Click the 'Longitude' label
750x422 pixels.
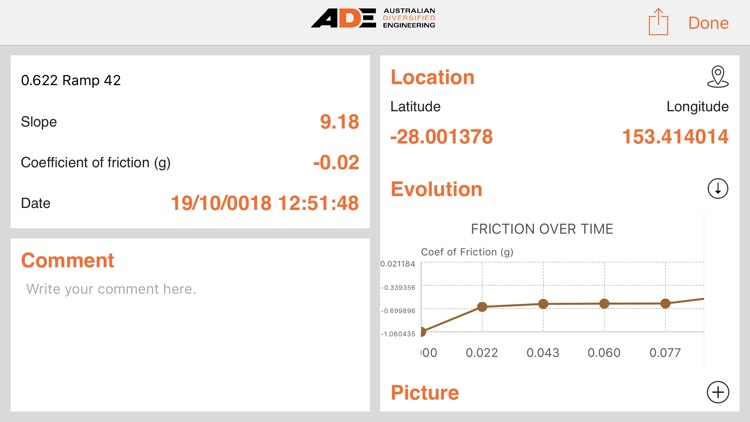697,107
